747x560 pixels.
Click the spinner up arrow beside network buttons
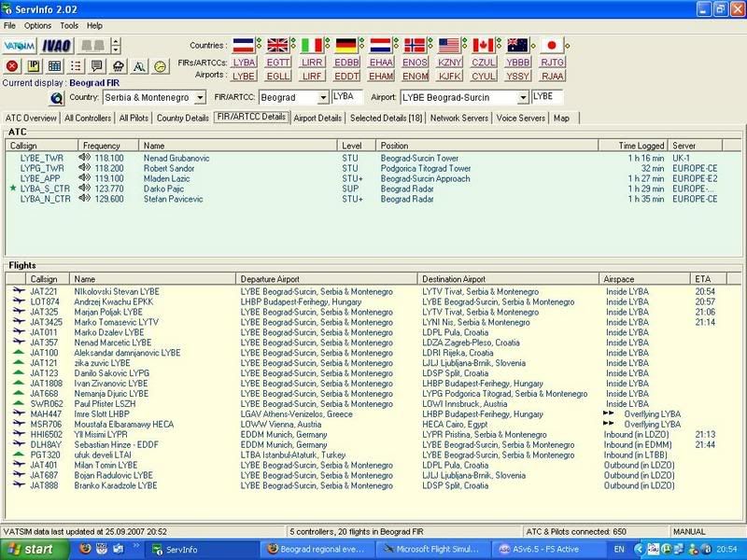pyautogui.click(x=116, y=41)
